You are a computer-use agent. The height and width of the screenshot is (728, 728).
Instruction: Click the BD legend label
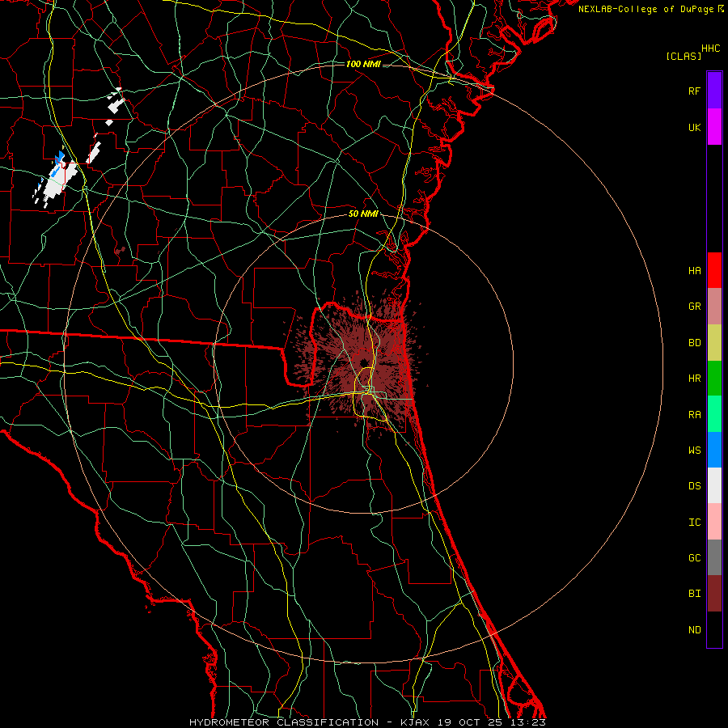coord(694,343)
